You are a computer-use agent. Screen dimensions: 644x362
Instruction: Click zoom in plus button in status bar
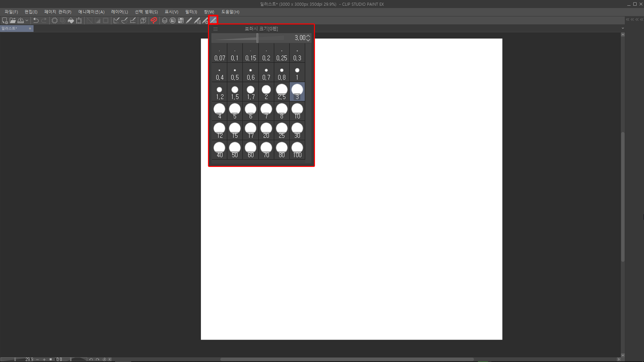click(x=44, y=359)
